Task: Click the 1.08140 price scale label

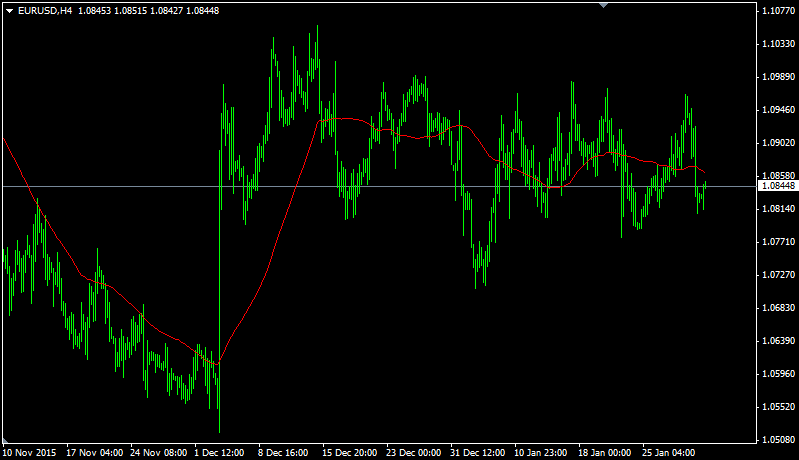Action: 778,209
